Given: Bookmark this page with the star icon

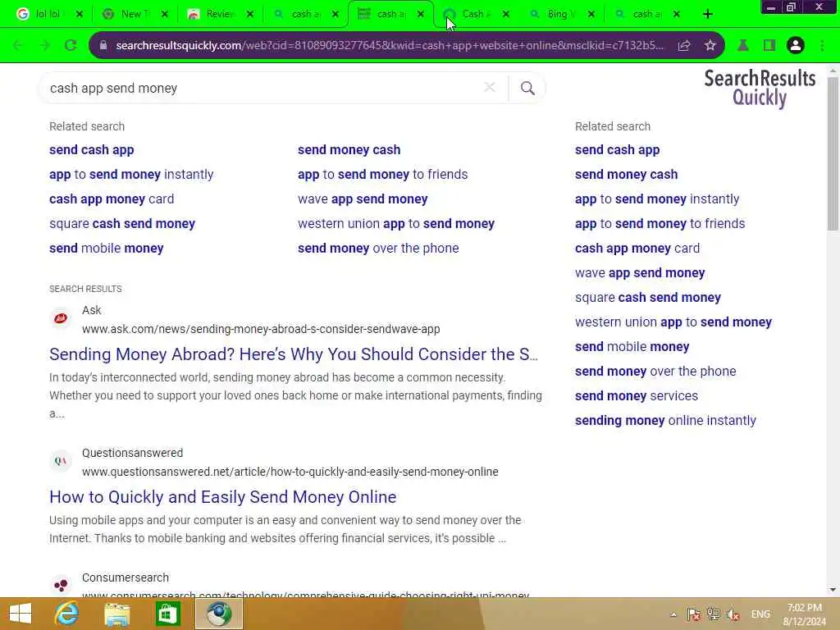Looking at the screenshot, I should click(x=710, y=46).
